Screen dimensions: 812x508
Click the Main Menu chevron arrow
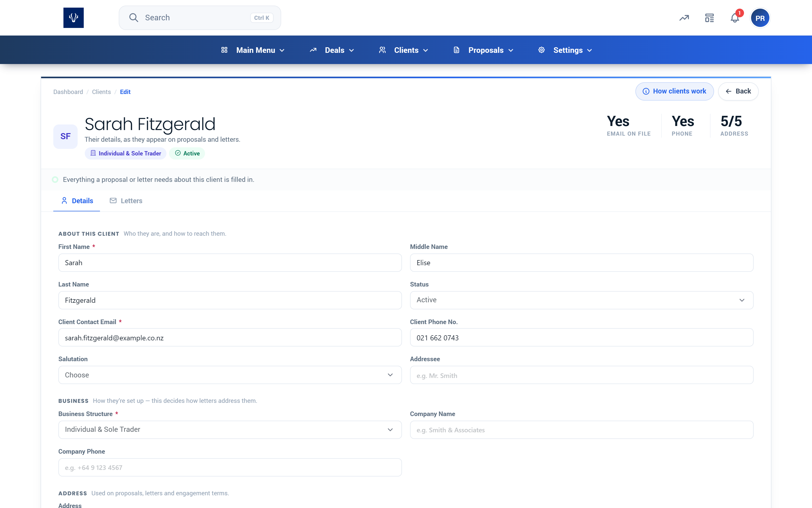(282, 50)
